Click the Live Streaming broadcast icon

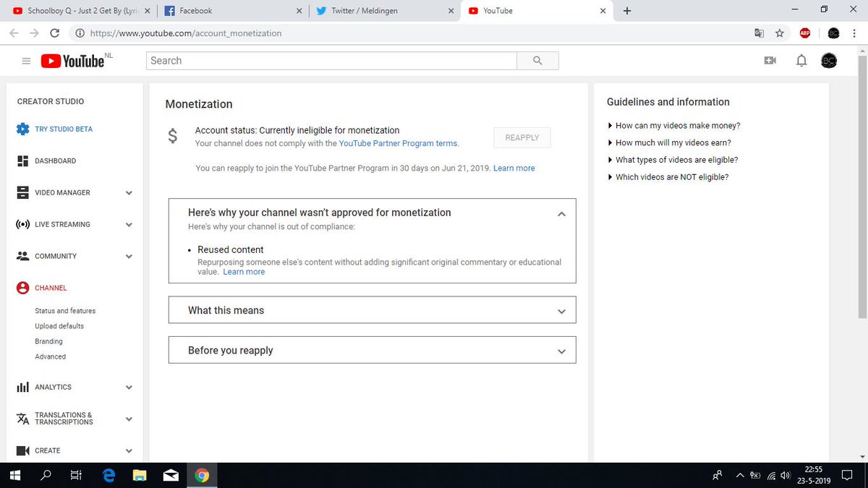(22, 225)
